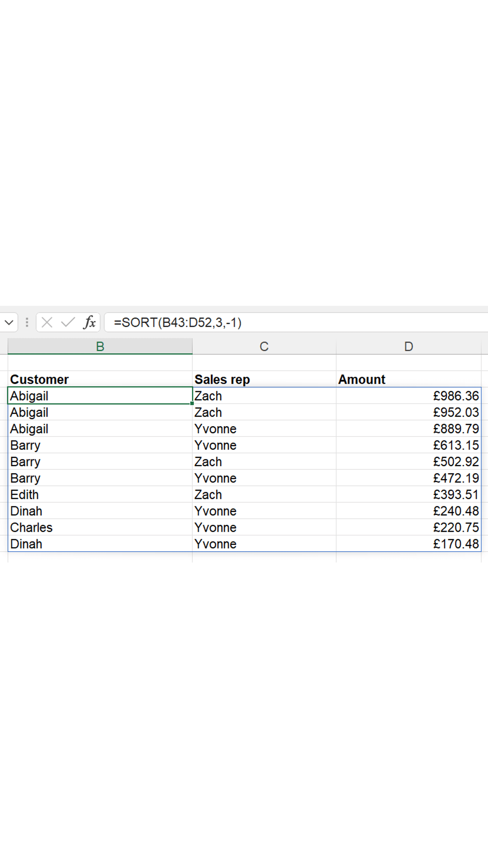The height and width of the screenshot is (868, 488).
Task: Click the formula bar three-dot handle
Action: tap(27, 323)
